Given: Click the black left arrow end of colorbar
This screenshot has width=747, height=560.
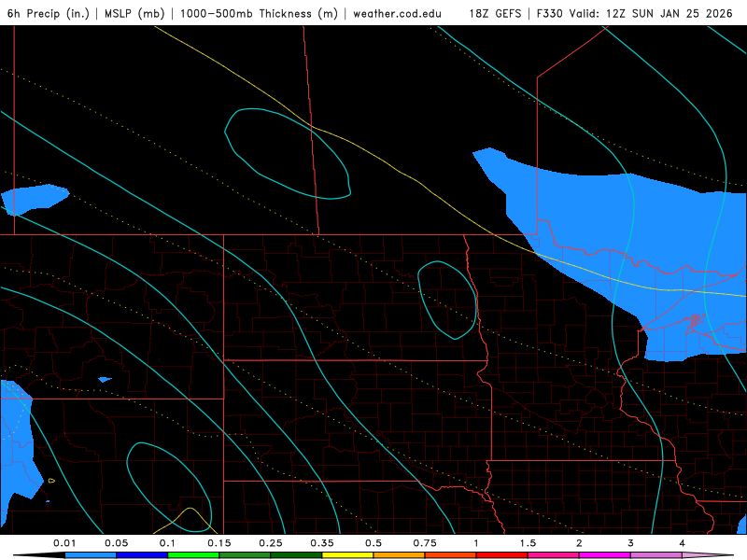Looking at the screenshot, I should coord(39,555).
